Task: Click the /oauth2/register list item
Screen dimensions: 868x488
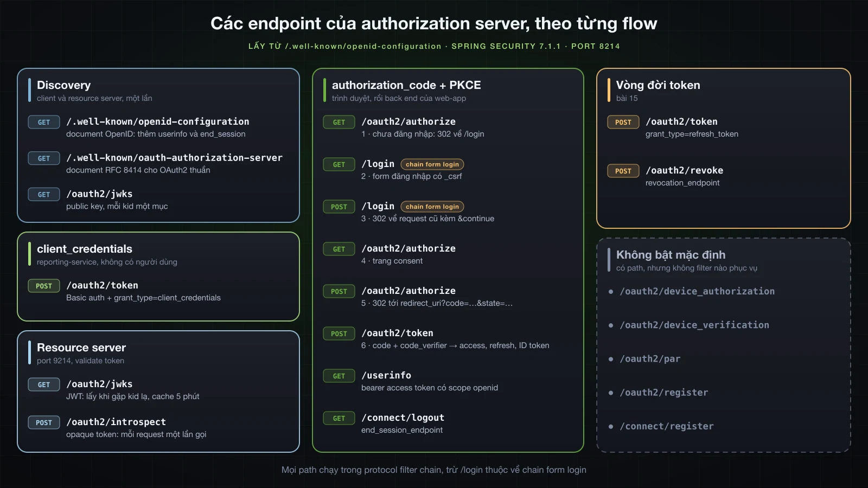Action: point(664,392)
